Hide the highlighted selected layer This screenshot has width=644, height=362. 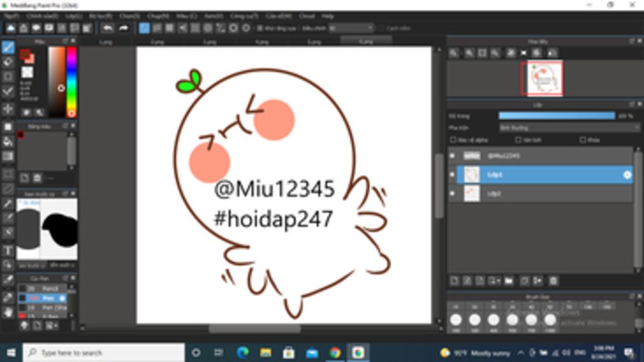(x=452, y=175)
